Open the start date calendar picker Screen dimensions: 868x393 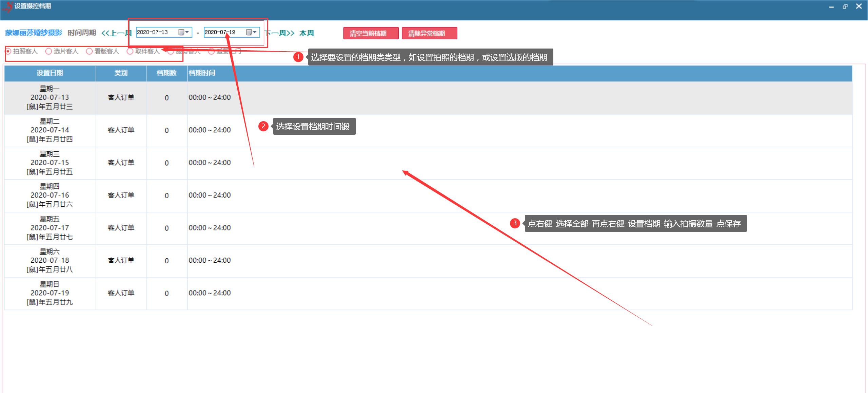pos(183,32)
